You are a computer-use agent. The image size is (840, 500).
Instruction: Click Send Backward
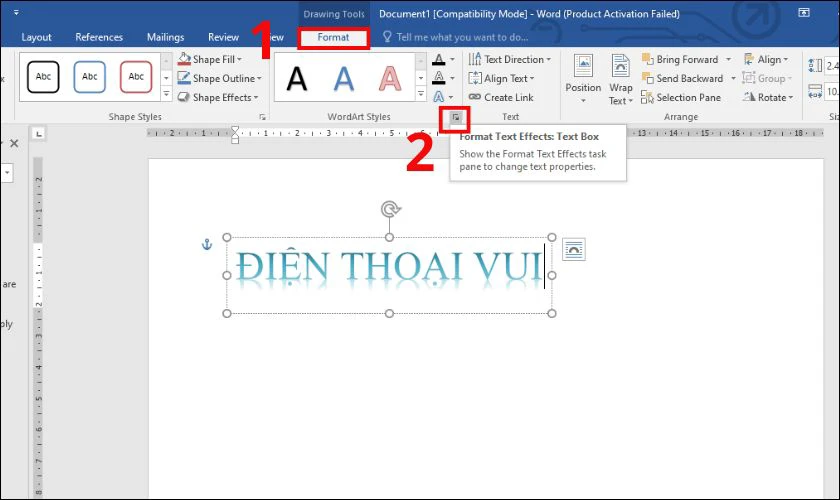[x=683, y=78]
